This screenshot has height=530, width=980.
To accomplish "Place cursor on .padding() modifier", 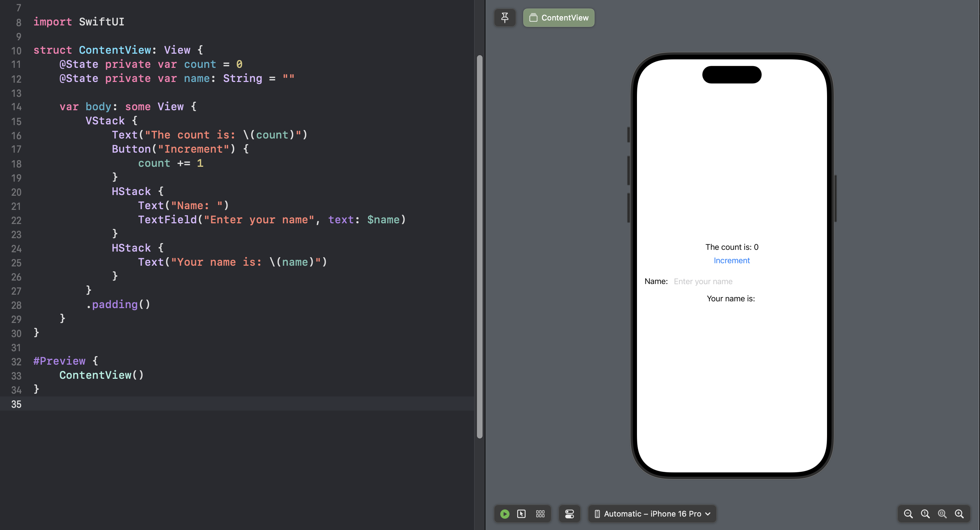I will [118, 304].
